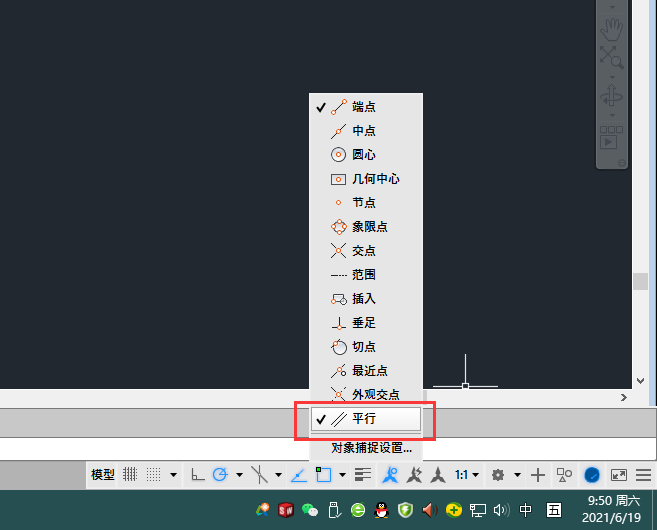
Task: Open status bar customization menu icon
Action: point(643,475)
